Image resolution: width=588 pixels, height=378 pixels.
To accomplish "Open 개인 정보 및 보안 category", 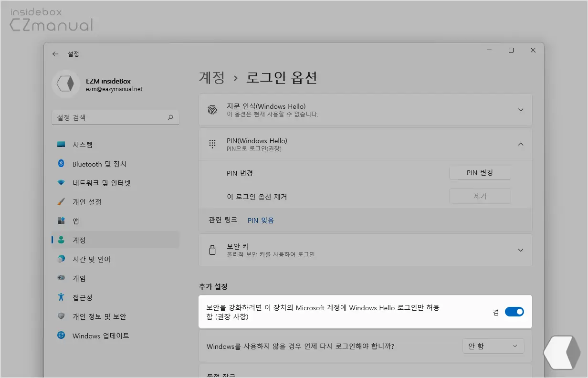I will (115, 316).
